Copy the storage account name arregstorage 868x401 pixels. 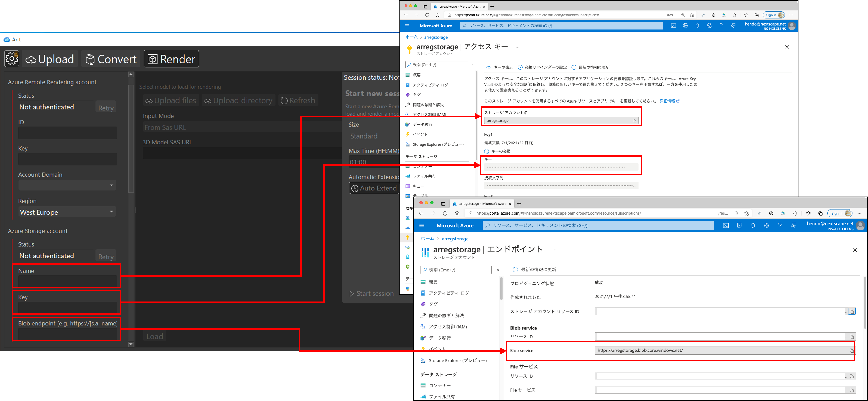pos(634,121)
